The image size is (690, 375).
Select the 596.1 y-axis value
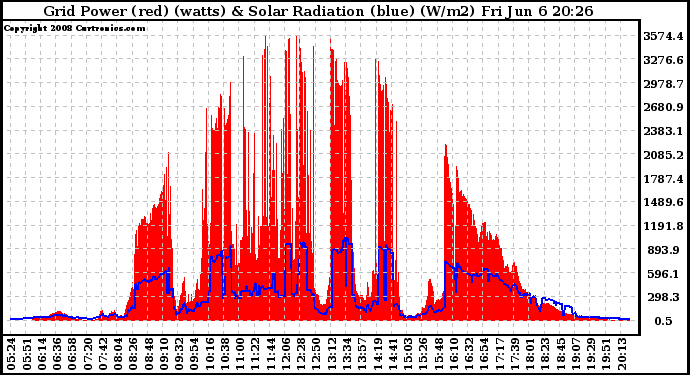[665, 274]
